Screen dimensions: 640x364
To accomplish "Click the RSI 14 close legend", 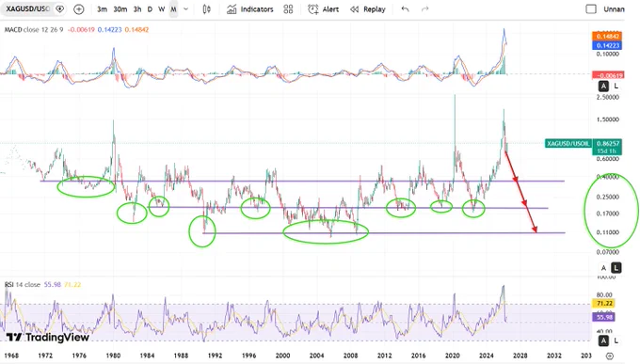I will (23, 284).
